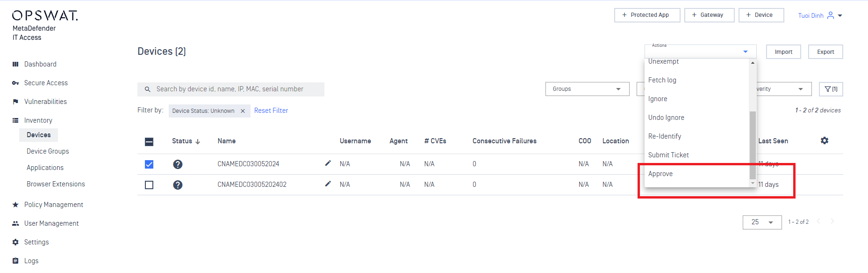This screenshot has width=868, height=273.
Task: Check the CNAMEDC03005202402 device checkbox
Action: [149, 185]
